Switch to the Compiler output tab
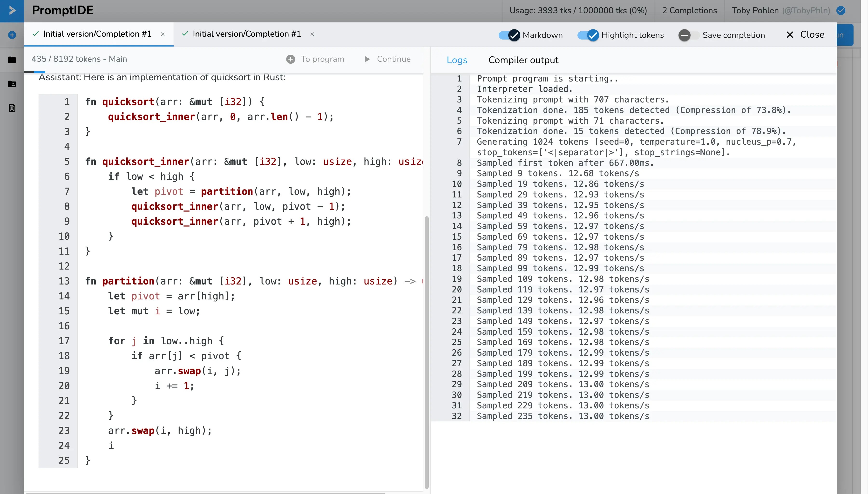The width and height of the screenshot is (868, 494). (523, 60)
